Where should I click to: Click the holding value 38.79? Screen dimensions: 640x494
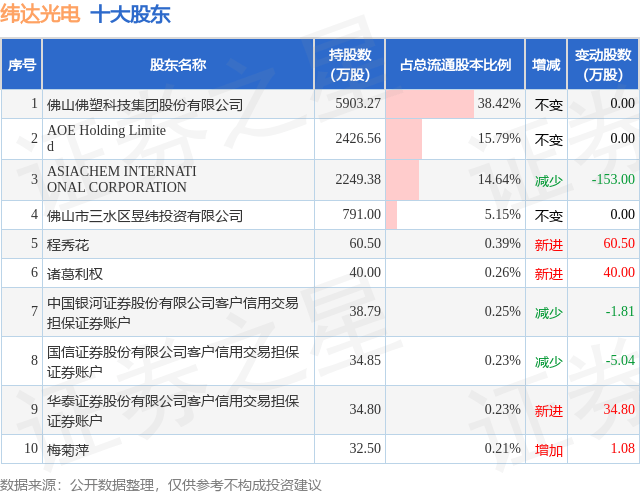coord(365,312)
